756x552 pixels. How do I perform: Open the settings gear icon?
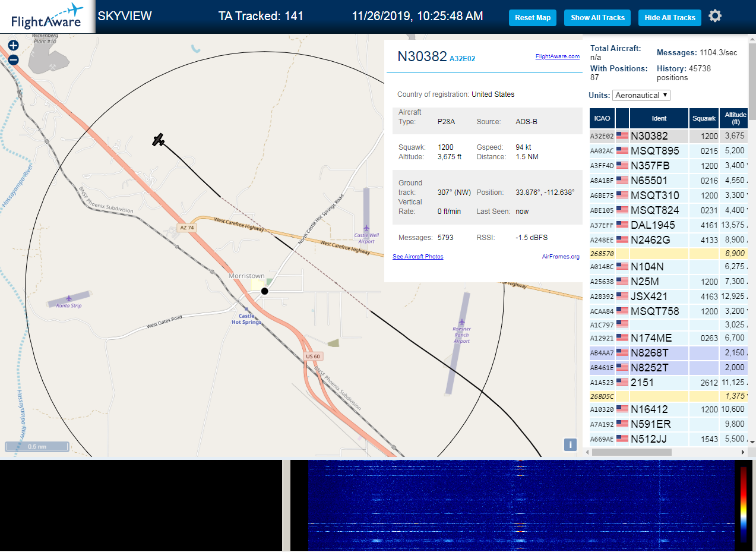click(715, 16)
